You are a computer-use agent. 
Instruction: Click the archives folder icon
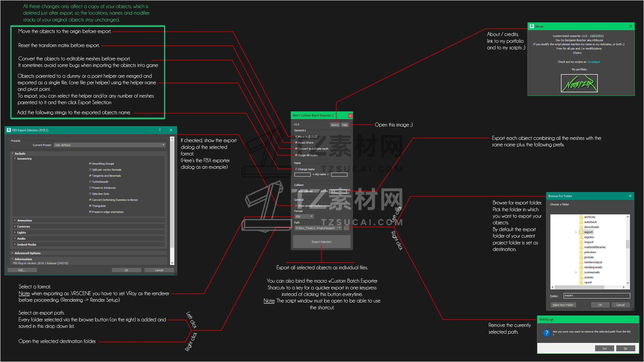581,217
